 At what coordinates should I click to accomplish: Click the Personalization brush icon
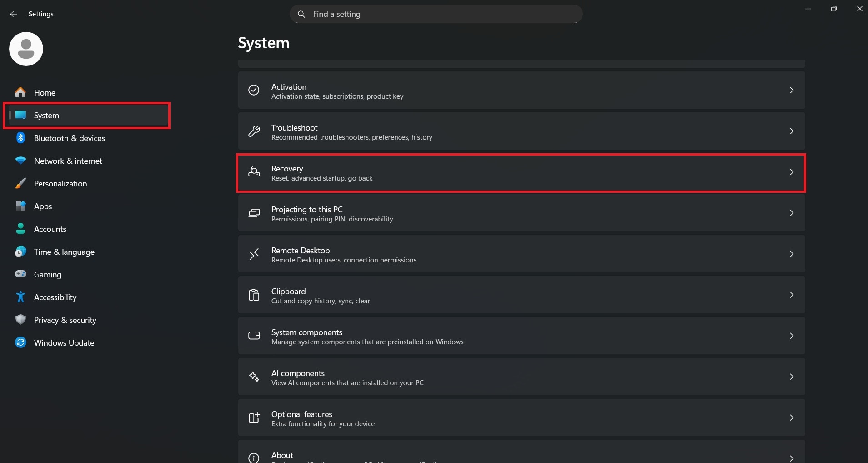tap(20, 183)
